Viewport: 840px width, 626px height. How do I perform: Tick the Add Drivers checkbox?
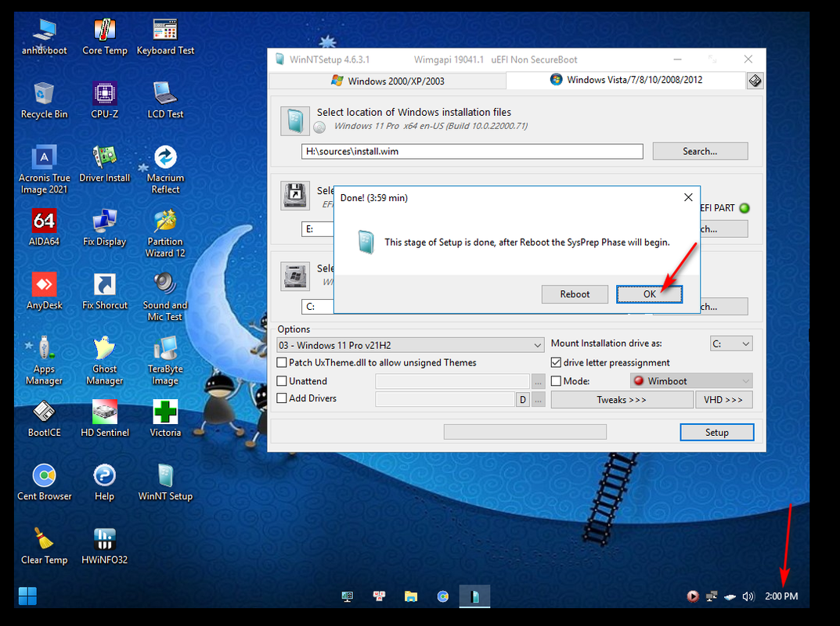tap(282, 398)
